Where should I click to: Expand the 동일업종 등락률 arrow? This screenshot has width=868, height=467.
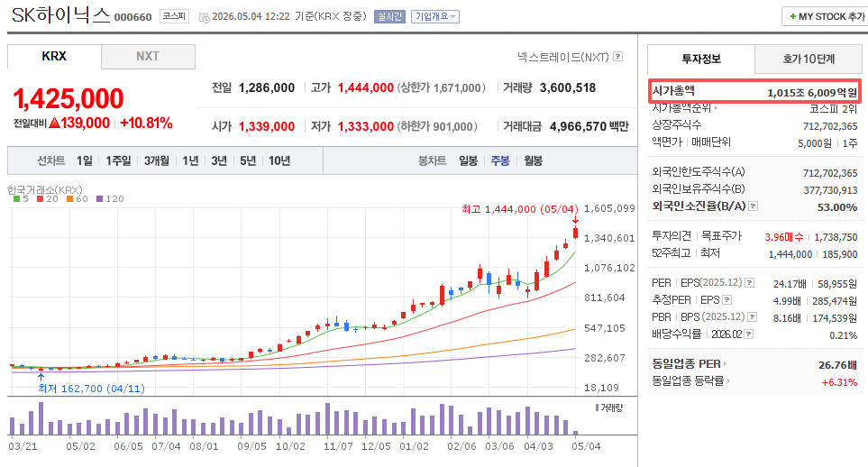pos(728,380)
